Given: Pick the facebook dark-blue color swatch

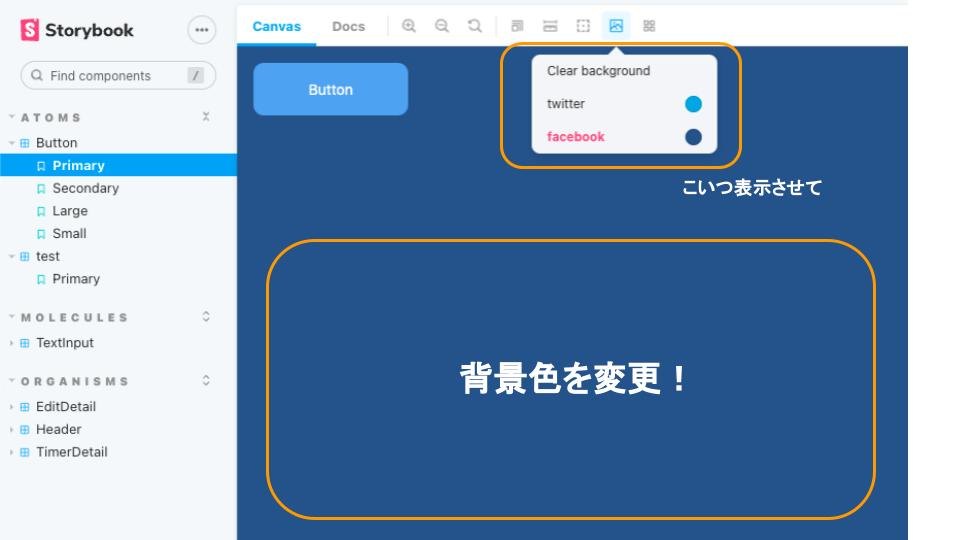Looking at the screenshot, I should (693, 137).
